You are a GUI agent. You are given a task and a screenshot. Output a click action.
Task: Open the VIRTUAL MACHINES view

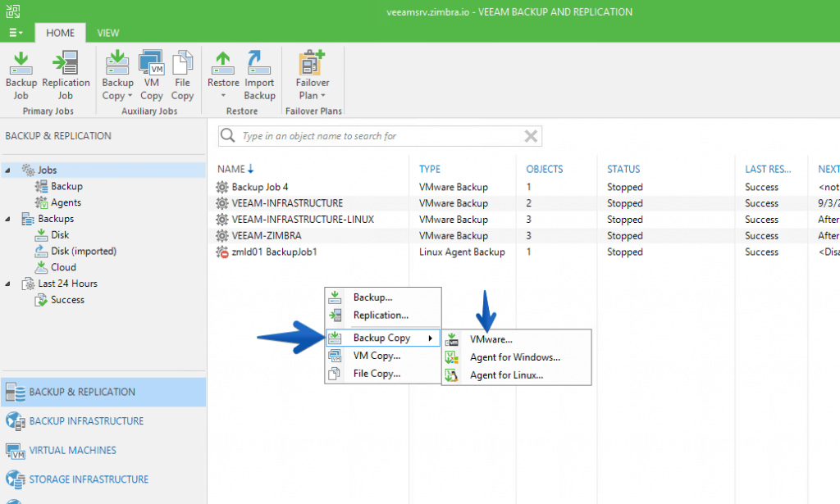[103, 450]
